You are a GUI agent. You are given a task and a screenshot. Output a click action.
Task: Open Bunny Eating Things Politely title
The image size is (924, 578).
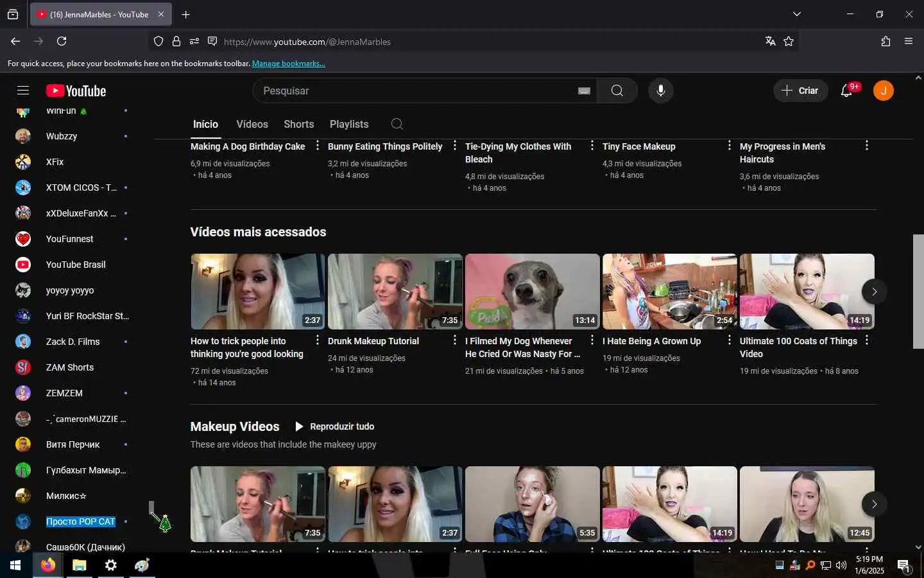(385, 146)
